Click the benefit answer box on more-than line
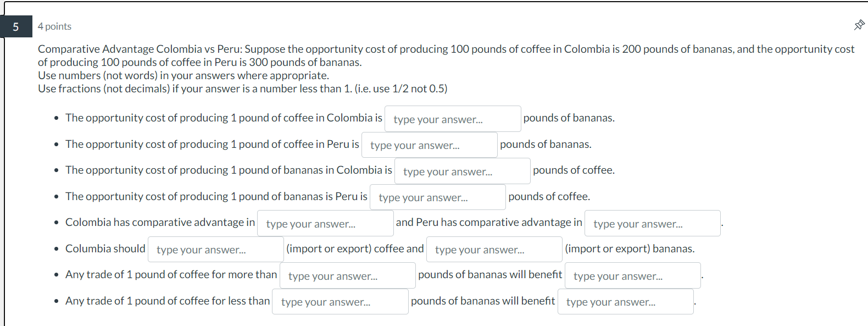The image size is (868, 326). pyautogui.click(x=632, y=275)
